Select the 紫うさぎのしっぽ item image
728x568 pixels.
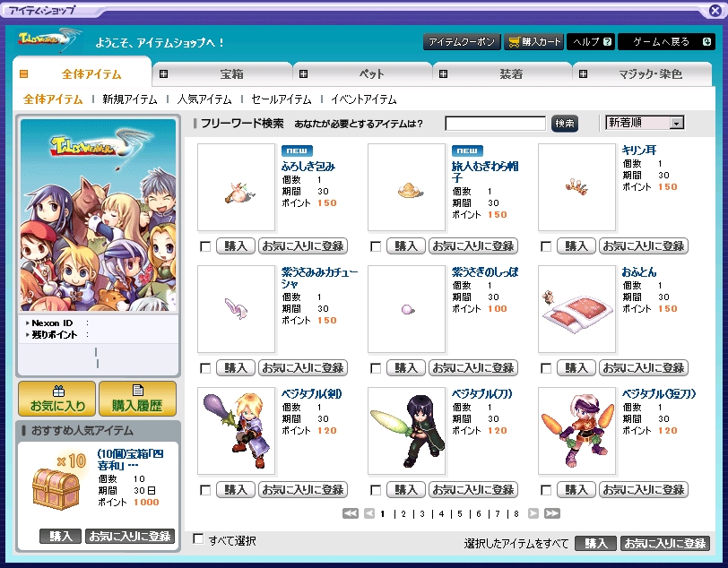tap(407, 309)
